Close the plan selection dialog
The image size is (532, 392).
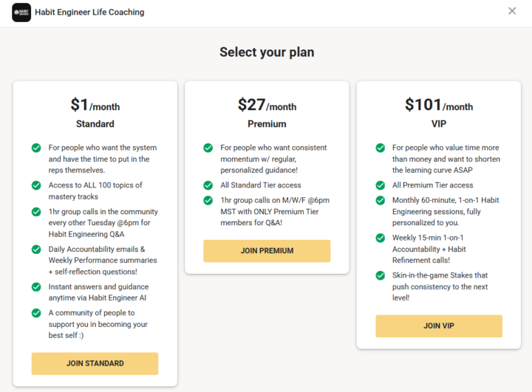click(512, 11)
